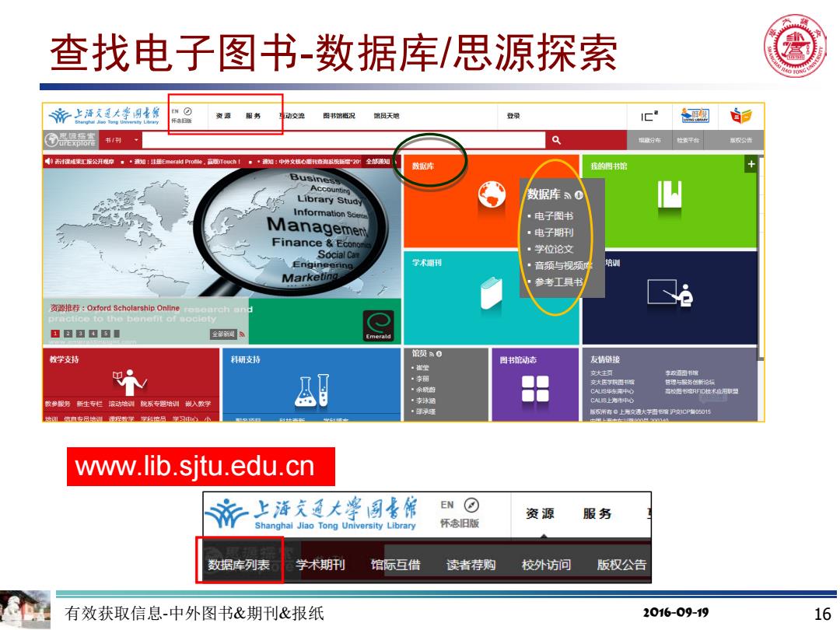Select 数据库列表 in the resources submenu
The width and height of the screenshot is (840, 630).
[x=239, y=565]
